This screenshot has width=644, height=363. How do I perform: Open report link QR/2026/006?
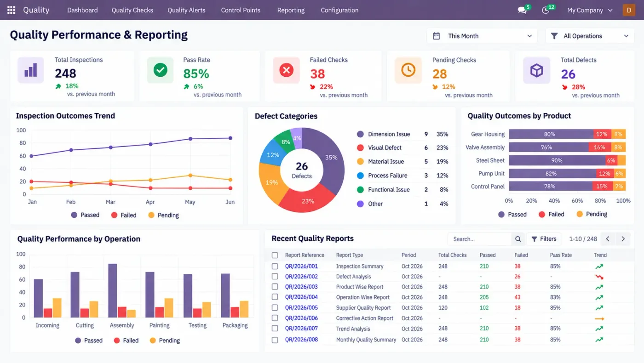point(301,318)
